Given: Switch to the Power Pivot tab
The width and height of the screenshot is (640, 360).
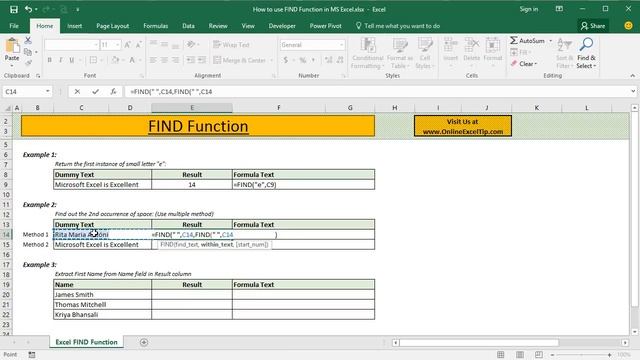Looking at the screenshot, I should pyautogui.click(x=325, y=26).
